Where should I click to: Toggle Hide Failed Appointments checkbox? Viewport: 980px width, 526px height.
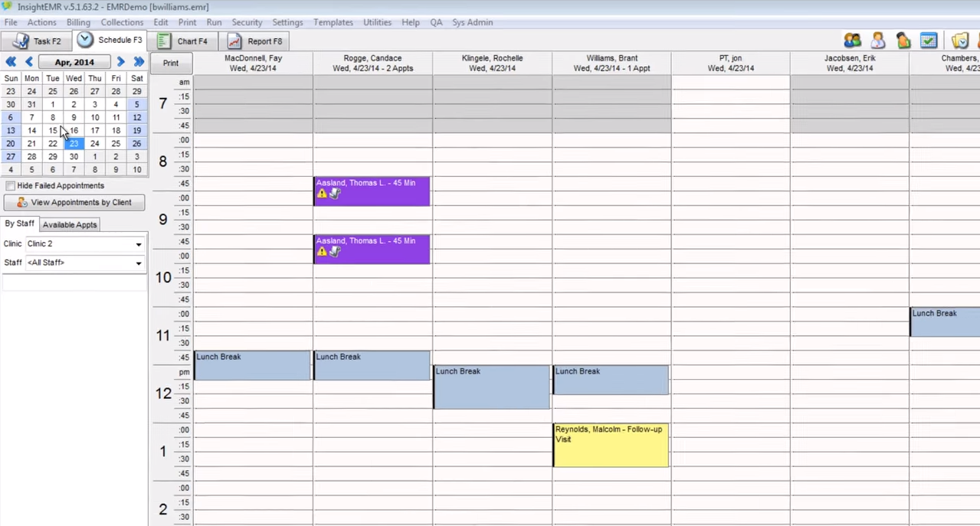[x=10, y=186]
